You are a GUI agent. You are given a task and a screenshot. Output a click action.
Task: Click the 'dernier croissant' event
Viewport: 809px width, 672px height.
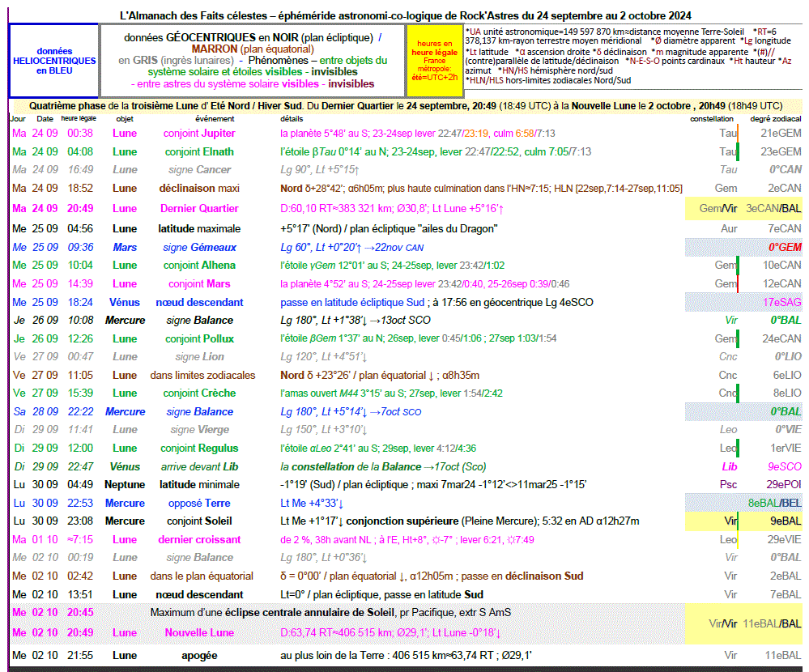[x=199, y=539]
